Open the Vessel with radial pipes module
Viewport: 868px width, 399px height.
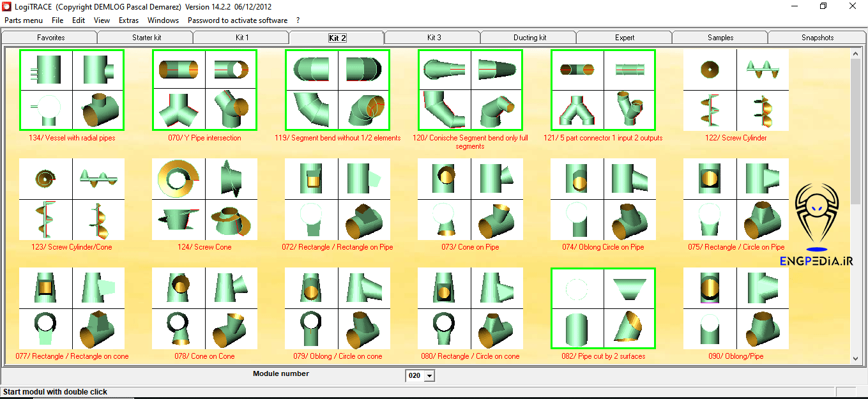coord(72,90)
